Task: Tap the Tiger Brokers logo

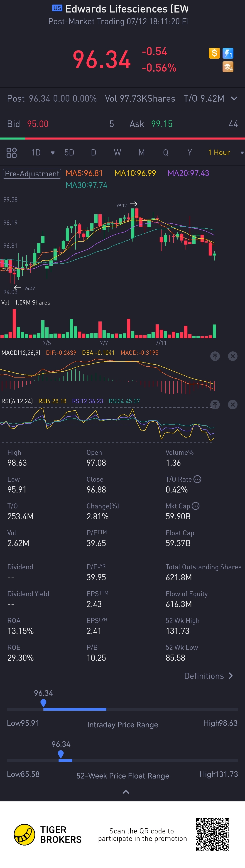Action: [47, 834]
